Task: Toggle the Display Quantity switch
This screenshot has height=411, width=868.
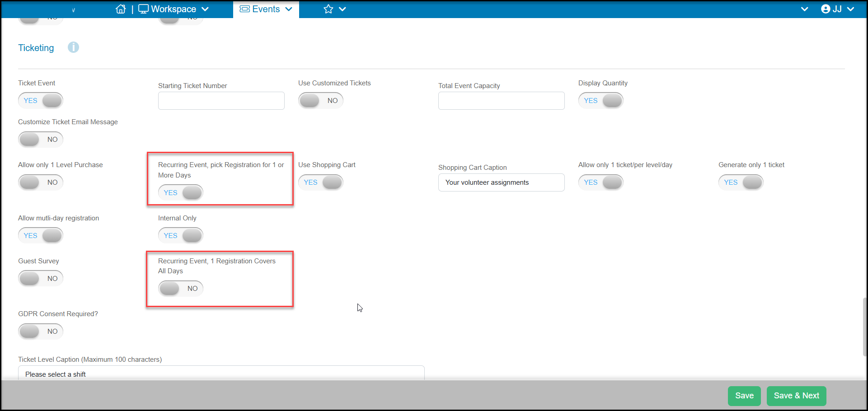Action: coord(601,100)
